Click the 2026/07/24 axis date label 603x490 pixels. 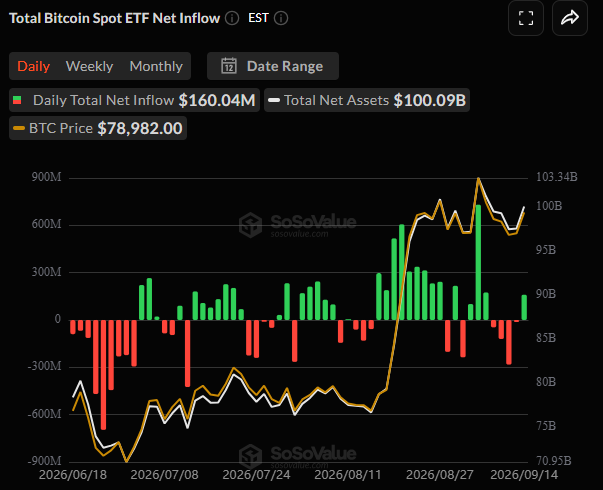[x=256, y=475]
